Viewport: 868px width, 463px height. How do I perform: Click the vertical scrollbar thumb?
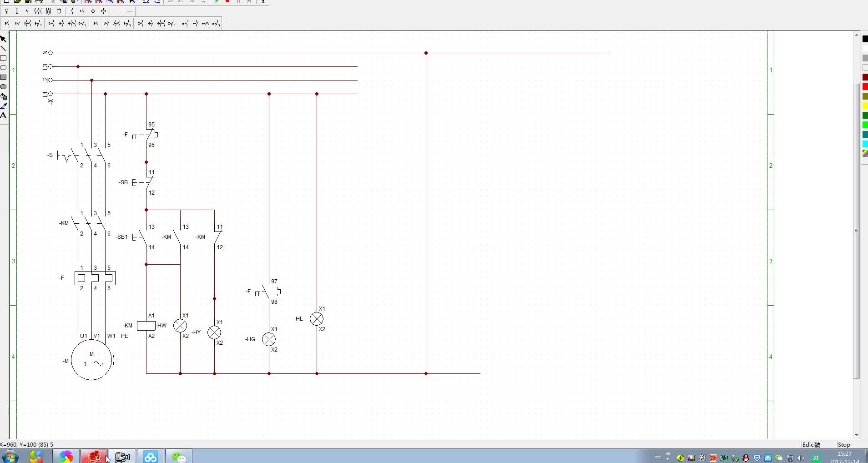[x=856, y=231]
